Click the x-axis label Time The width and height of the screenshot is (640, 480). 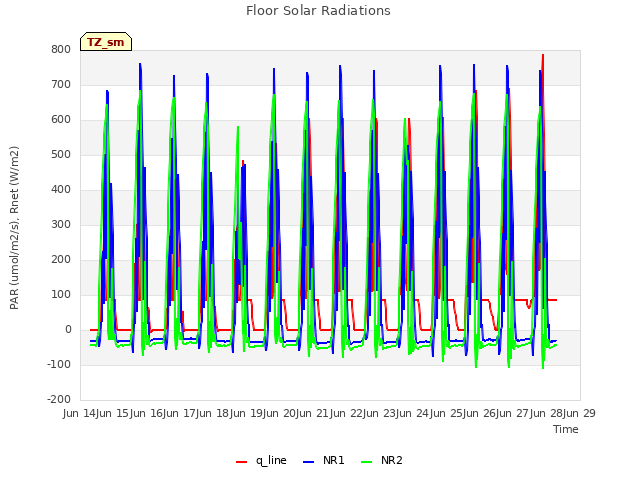click(x=566, y=429)
